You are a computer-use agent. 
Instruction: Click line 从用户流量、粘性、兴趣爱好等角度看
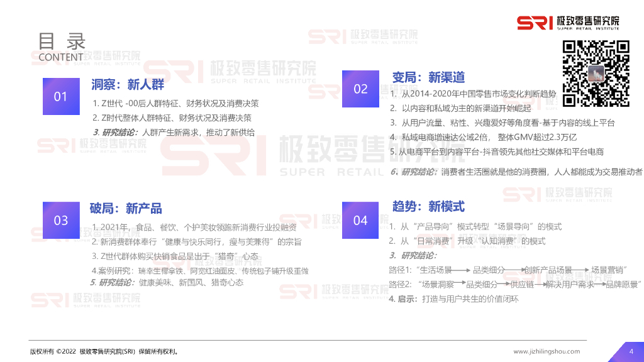click(502, 123)
